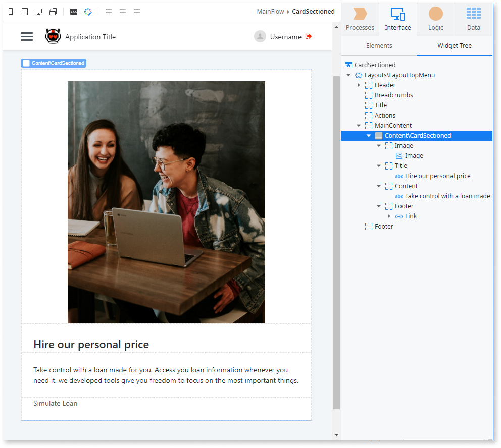This screenshot has width=501, height=448.
Task: Open the CSS style sheet editor
Action: [74, 12]
